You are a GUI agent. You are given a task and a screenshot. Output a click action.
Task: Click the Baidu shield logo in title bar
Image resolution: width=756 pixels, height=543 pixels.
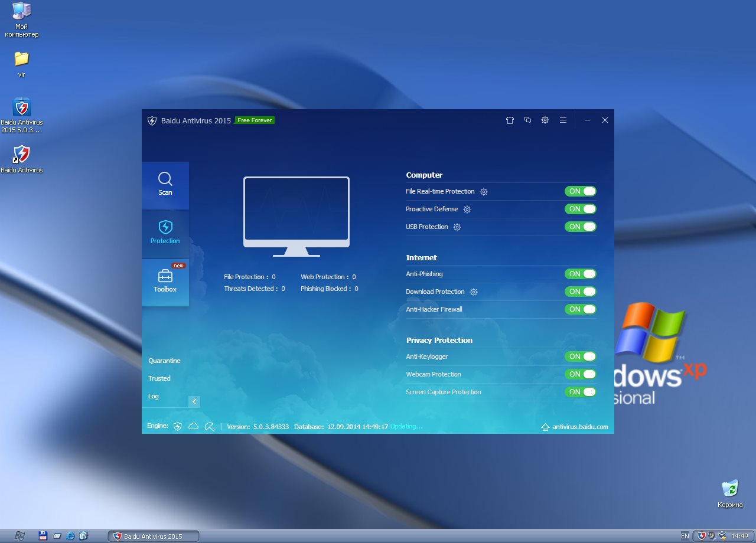(152, 120)
